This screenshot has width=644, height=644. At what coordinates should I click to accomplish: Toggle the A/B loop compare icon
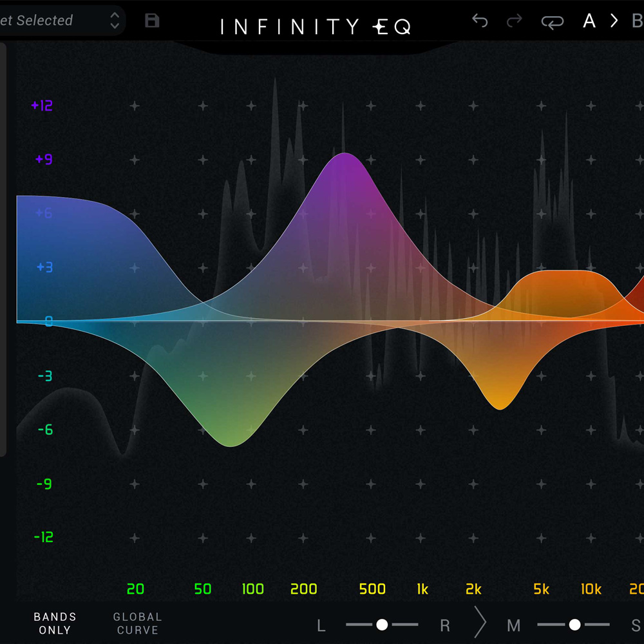(x=553, y=22)
